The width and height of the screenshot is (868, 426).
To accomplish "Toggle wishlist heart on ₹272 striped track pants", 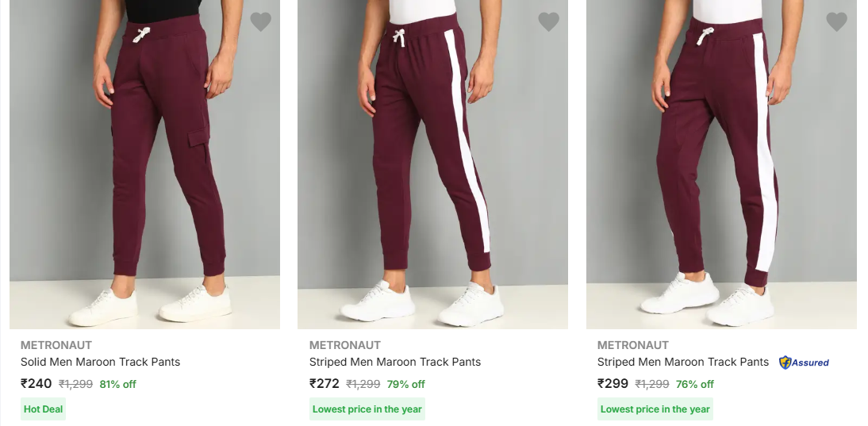I will [x=548, y=22].
